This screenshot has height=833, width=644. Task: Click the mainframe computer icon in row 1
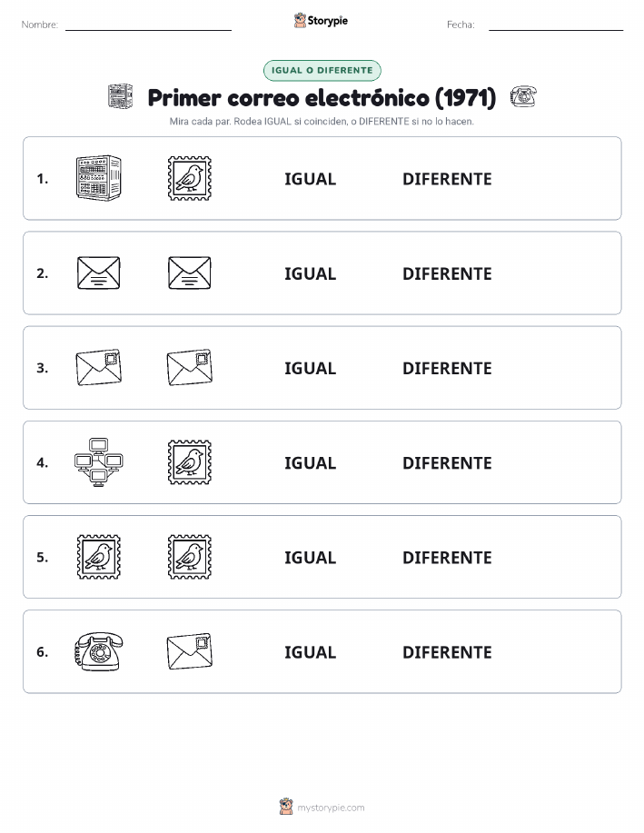coord(98,178)
